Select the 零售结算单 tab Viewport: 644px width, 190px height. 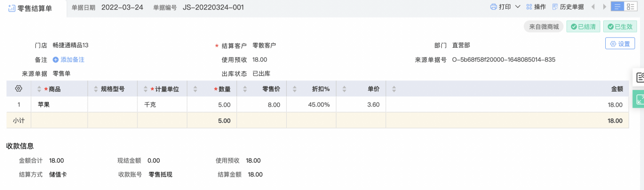click(x=33, y=8)
